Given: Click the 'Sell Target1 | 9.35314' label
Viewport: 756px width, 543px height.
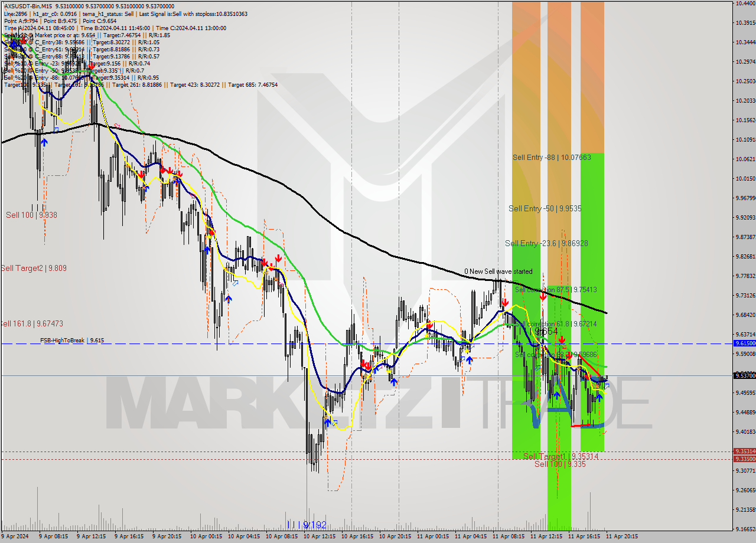Looking at the screenshot, I should pyautogui.click(x=561, y=456).
